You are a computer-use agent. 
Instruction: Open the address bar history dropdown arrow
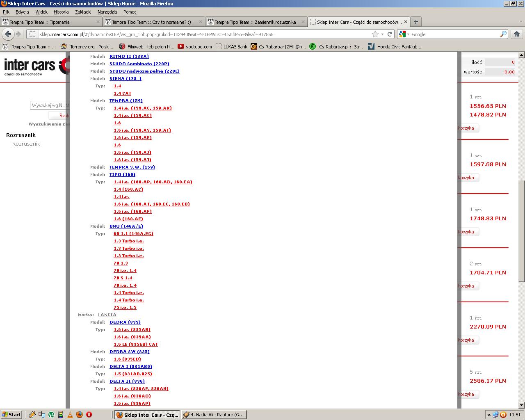tap(382, 34)
